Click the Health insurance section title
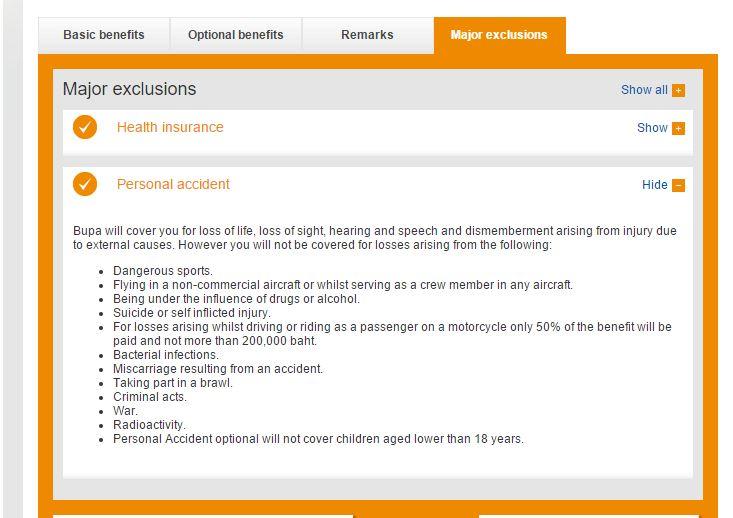The width and height of the screenshot is (733, 518). (x=170, y=127)
